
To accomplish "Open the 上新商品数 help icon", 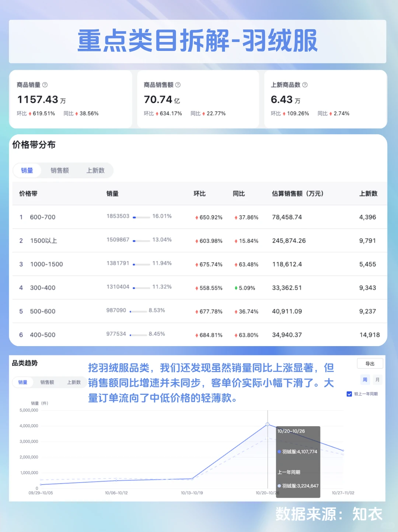I will coord(305,85).
